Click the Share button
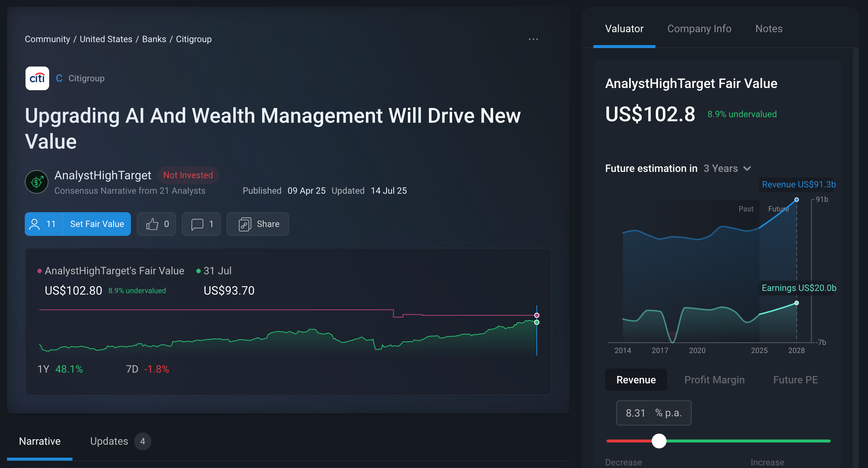The height and width of the screenshot is (468, 868). (258, 224)
